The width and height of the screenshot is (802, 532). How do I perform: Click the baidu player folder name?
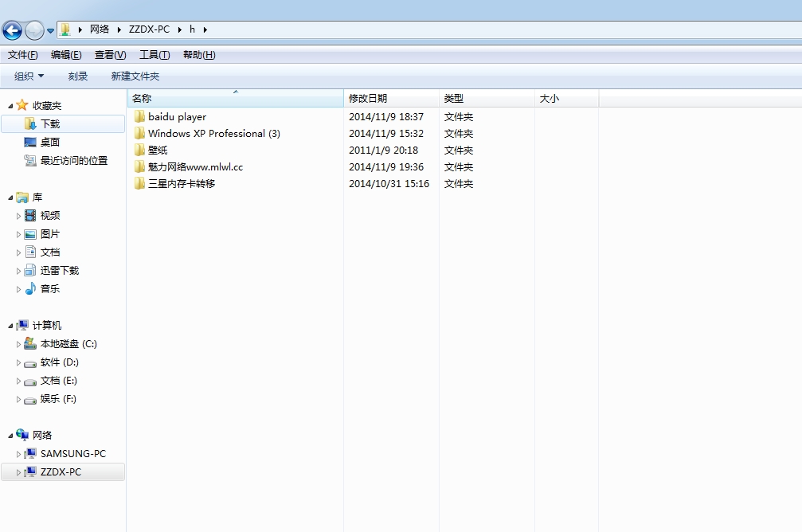[x=177, y=116]
